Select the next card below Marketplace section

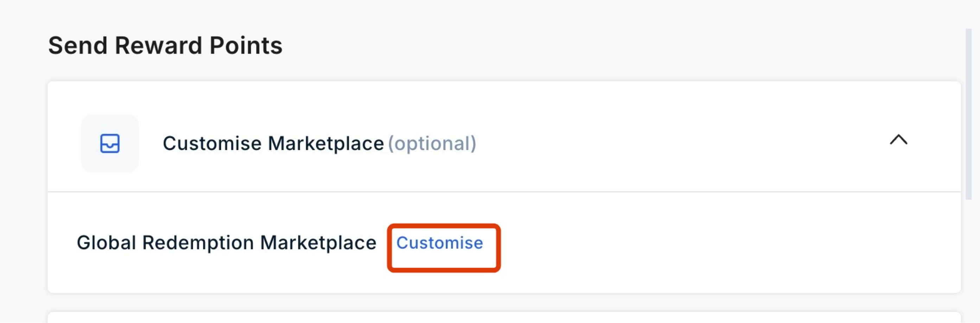click(504, 317)
